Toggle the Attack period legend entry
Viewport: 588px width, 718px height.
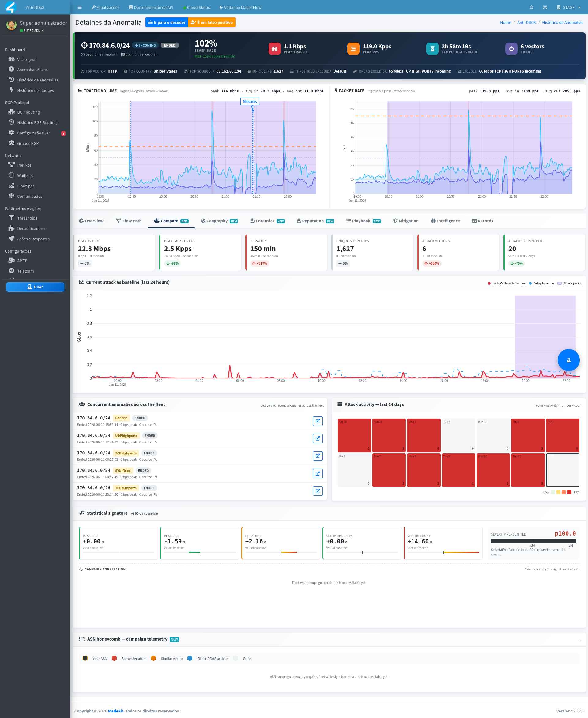(570, 284)
